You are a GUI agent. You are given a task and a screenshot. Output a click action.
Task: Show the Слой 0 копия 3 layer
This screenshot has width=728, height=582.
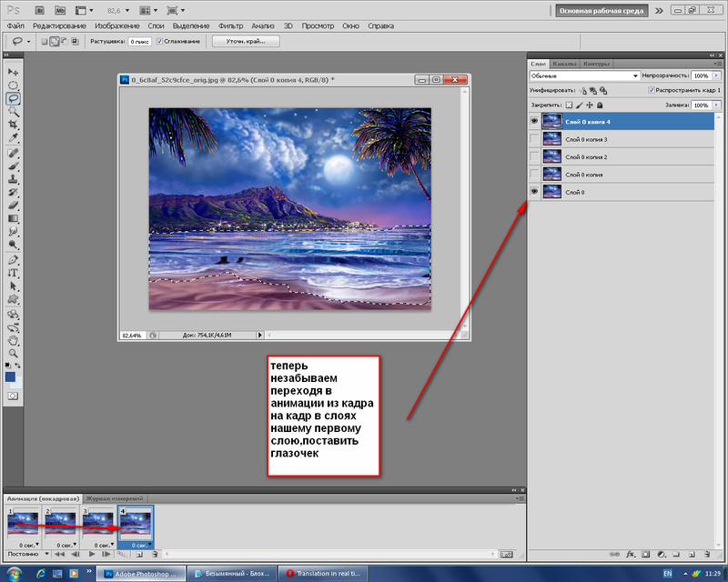pyautogui.click(x=534, y=139)
